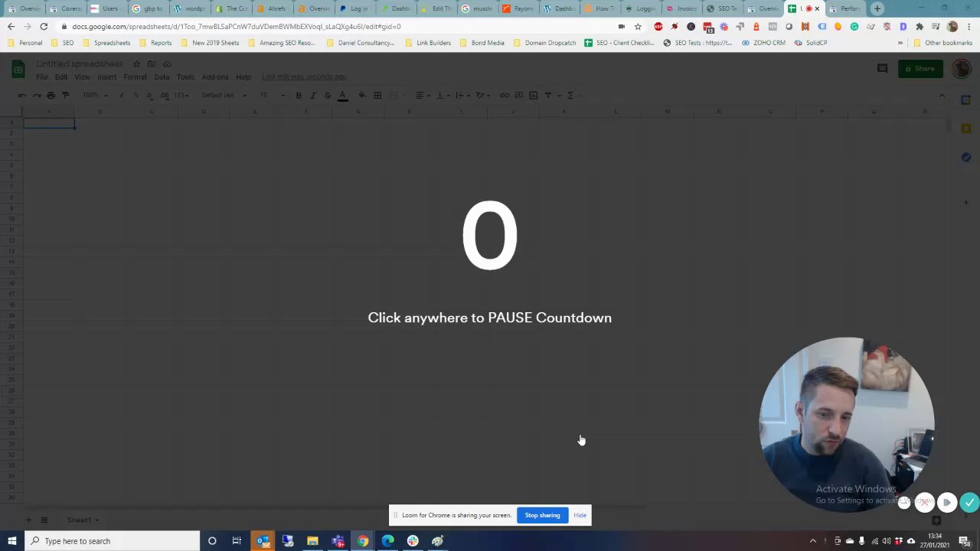Click the Untitled spreadsheet title field
Image resolution: width=980 pixels, height=551 pixels.
pyautogui.click(x=80, y=64)
